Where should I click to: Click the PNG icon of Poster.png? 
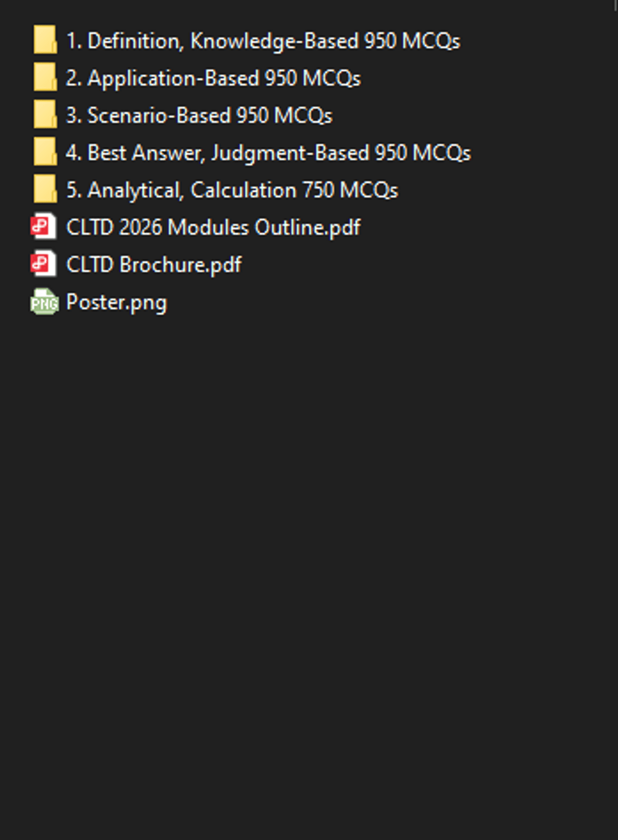click(x=44, y=302)
